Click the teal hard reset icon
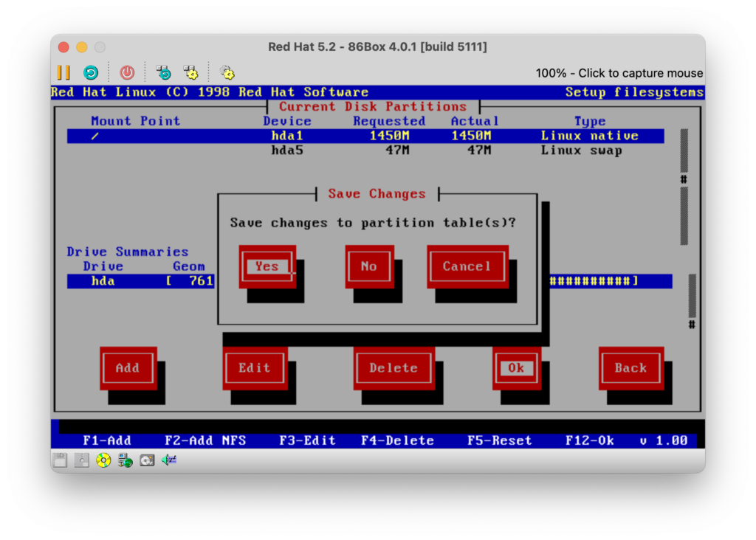Viewport: 756px width, 540px height. click(x=91, y=73)
